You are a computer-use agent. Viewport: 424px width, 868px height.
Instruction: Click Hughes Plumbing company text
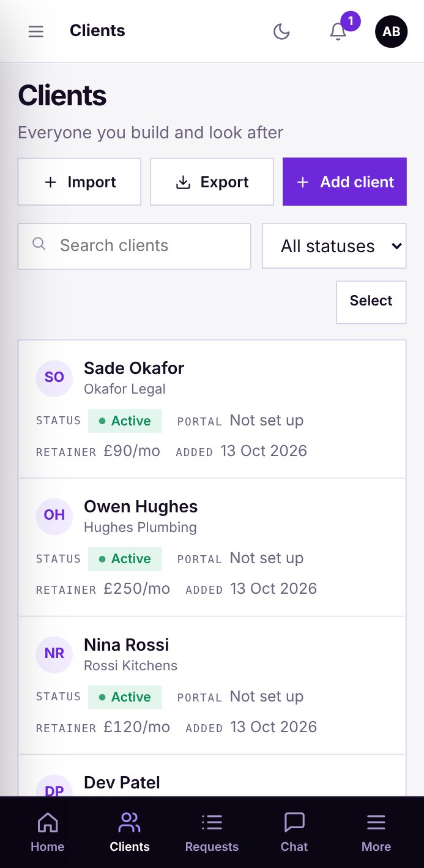(x=140, y=527)
